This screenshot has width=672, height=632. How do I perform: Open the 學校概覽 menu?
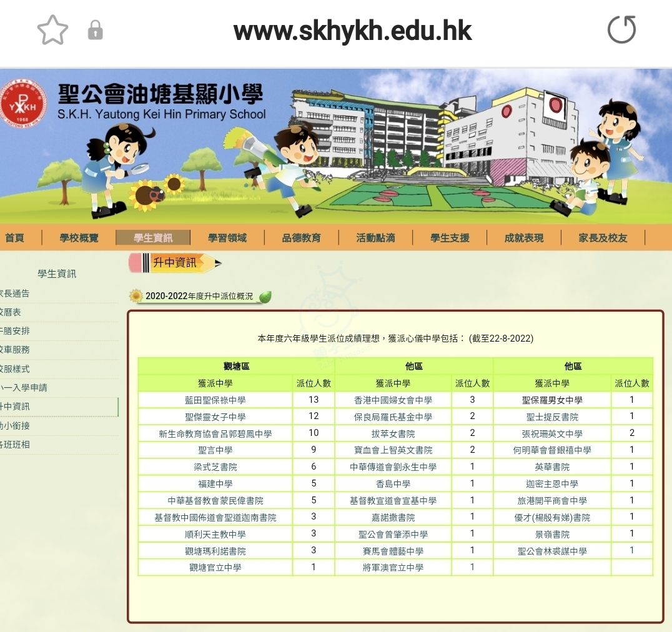[x=79, y=238]
